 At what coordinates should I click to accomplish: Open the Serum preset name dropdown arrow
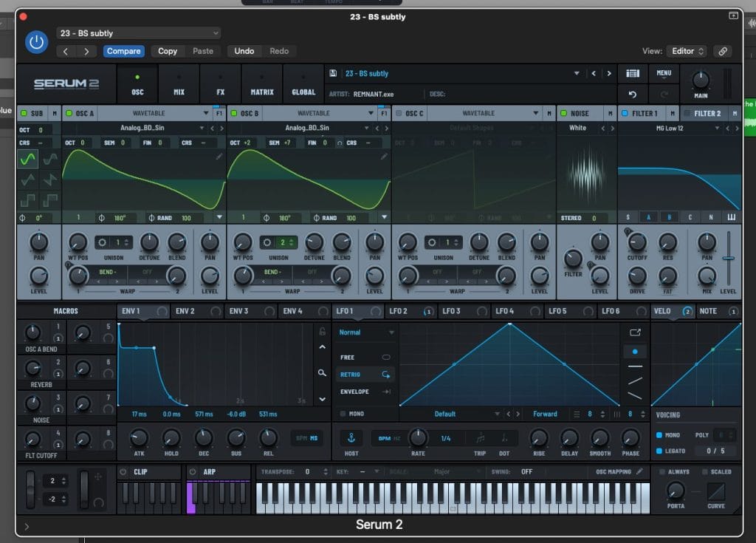[577, 73]
